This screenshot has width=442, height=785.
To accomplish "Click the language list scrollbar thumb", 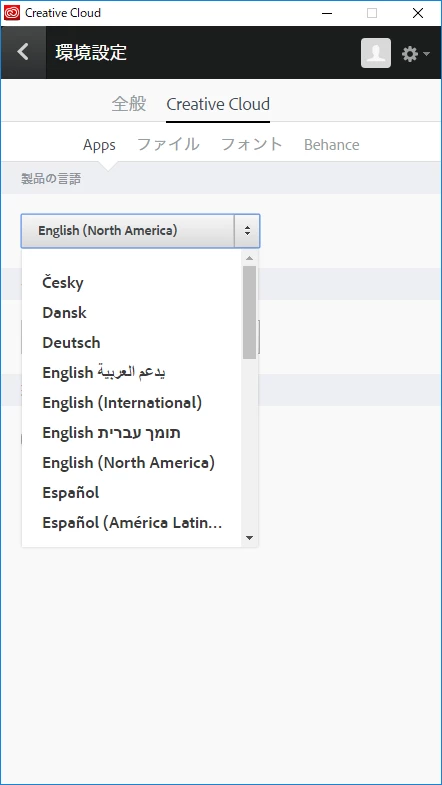I will 249,312.
